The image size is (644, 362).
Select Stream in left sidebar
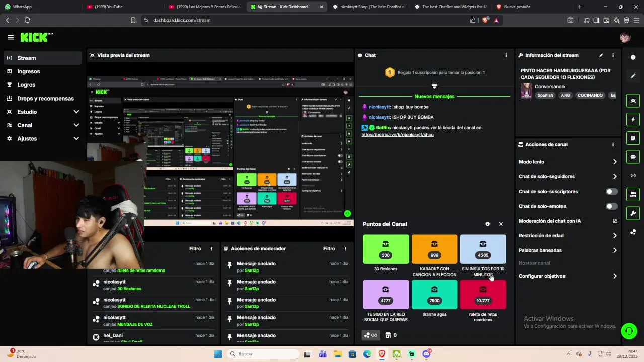click(43, 58)
